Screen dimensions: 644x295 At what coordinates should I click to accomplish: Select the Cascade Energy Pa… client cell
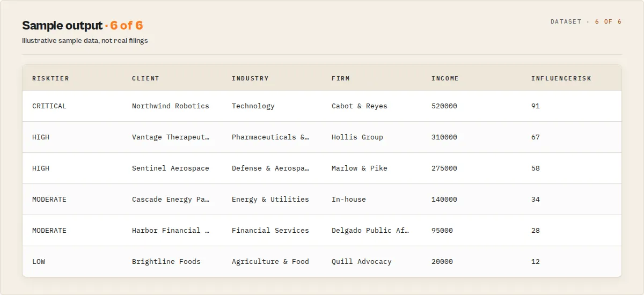point(171,200)
